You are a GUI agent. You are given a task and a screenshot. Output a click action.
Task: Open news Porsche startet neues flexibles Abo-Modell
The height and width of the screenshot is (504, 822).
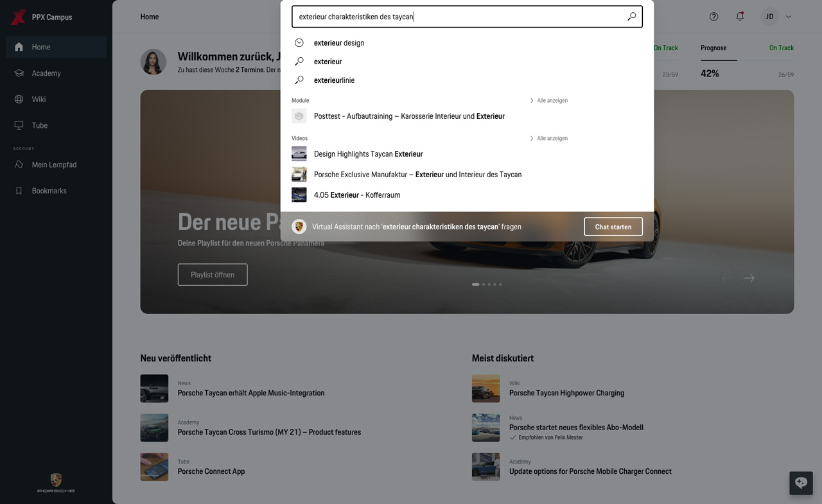pyautogui.click(x=576, y=428)
